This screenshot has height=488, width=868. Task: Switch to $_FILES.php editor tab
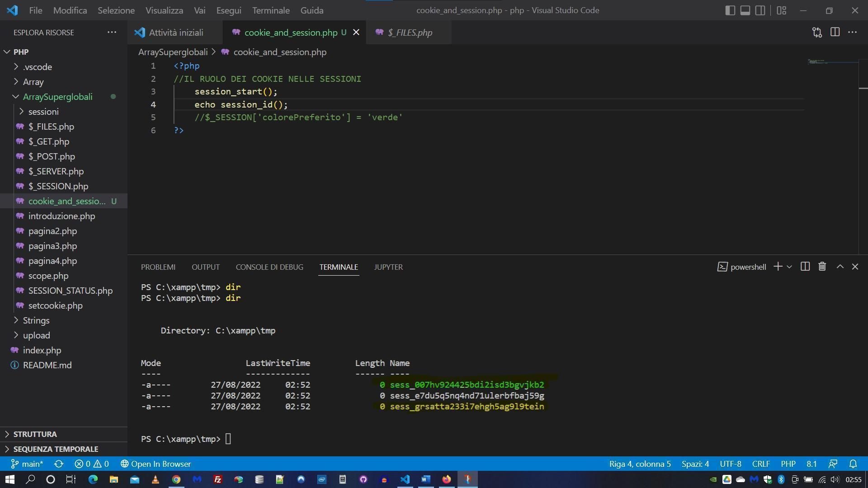410,33
